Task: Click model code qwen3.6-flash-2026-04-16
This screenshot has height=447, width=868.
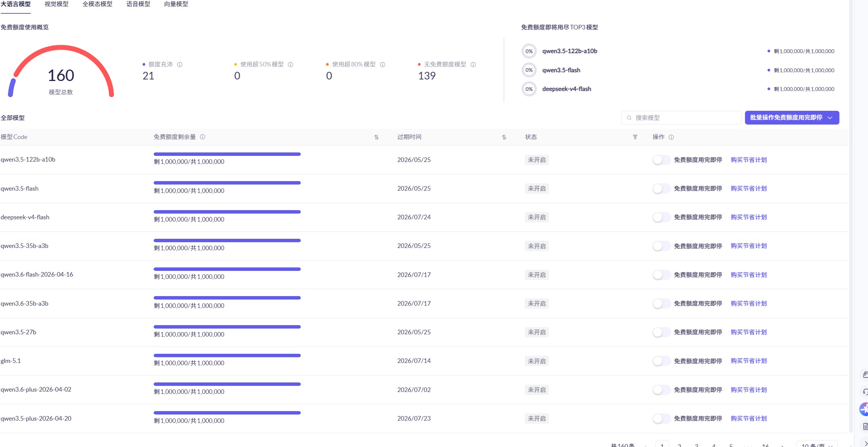Action: pyautogui.click(x=37, y=275)
